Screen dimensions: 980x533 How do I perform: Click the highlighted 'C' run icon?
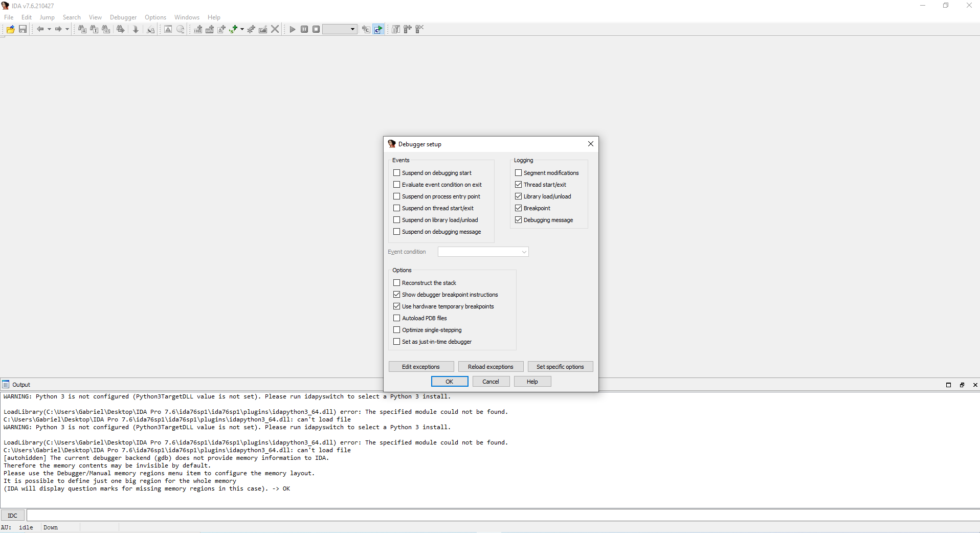[x=378, y=29]
